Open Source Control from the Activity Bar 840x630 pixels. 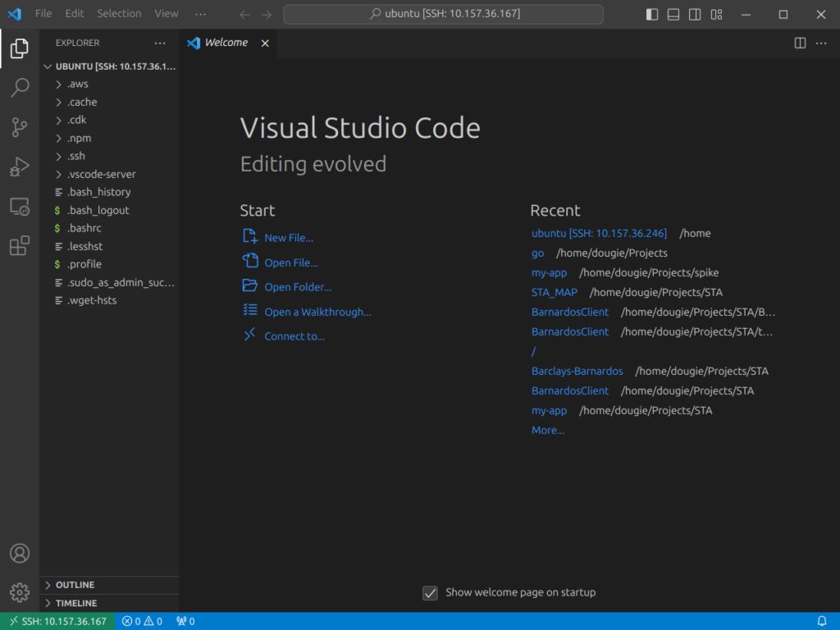coord(20,127)
